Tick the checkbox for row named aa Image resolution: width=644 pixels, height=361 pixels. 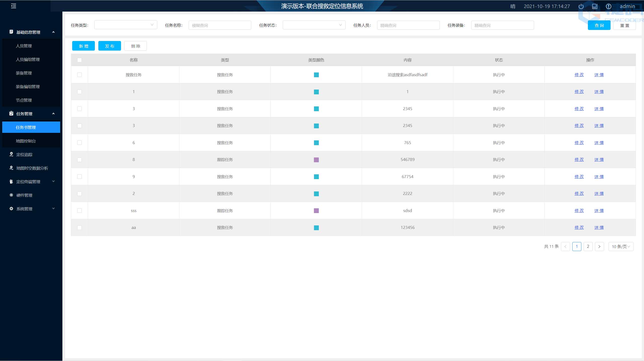coord(79,228)
